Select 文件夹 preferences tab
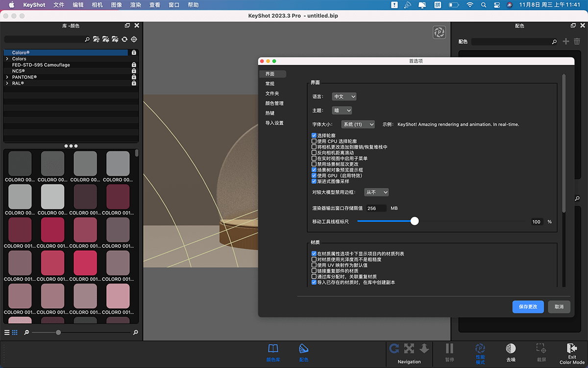Screen dimensions: 588x368 click(x=273, y=94)
